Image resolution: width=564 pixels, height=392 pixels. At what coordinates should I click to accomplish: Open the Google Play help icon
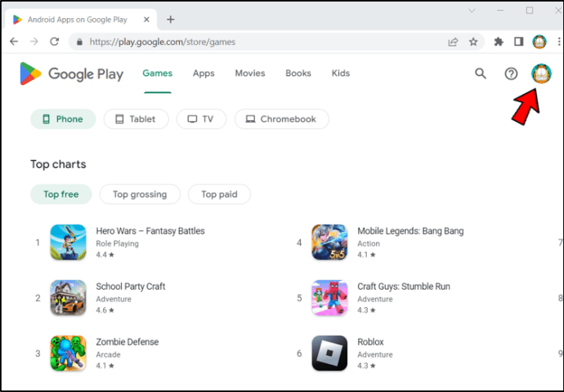(511, 73)
